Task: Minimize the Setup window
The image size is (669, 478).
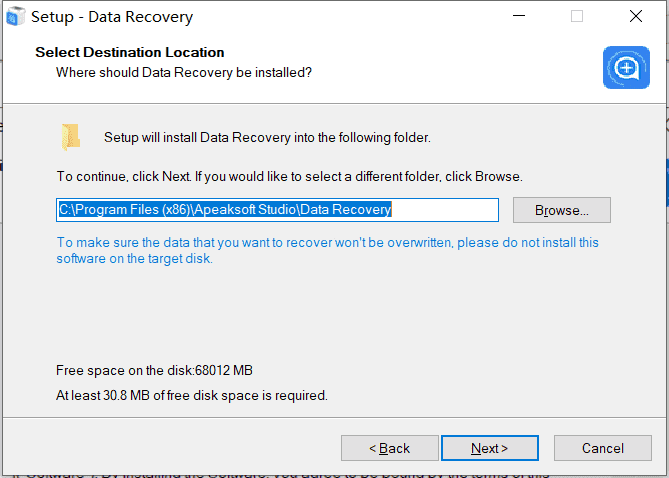Action: [519, 16]
